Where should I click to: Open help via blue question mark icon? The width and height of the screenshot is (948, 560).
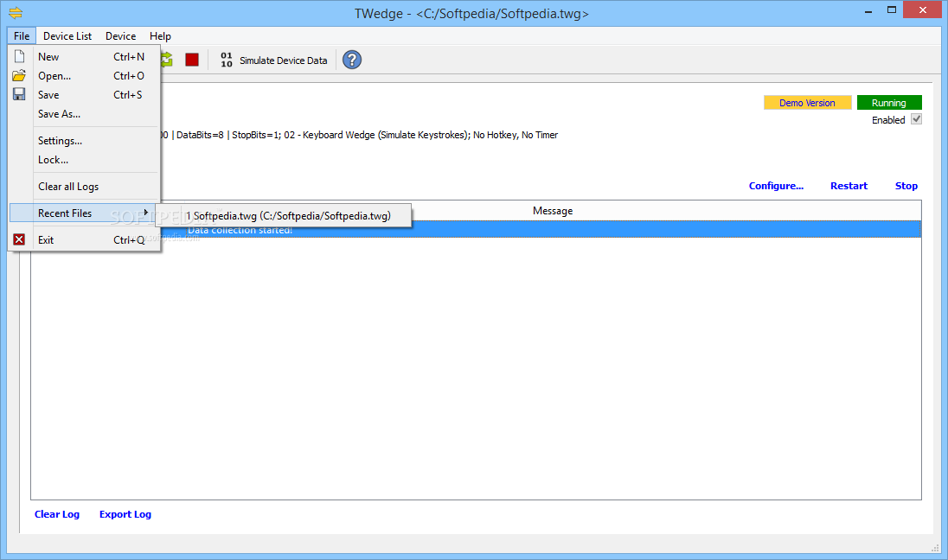[x=352, y=60]
